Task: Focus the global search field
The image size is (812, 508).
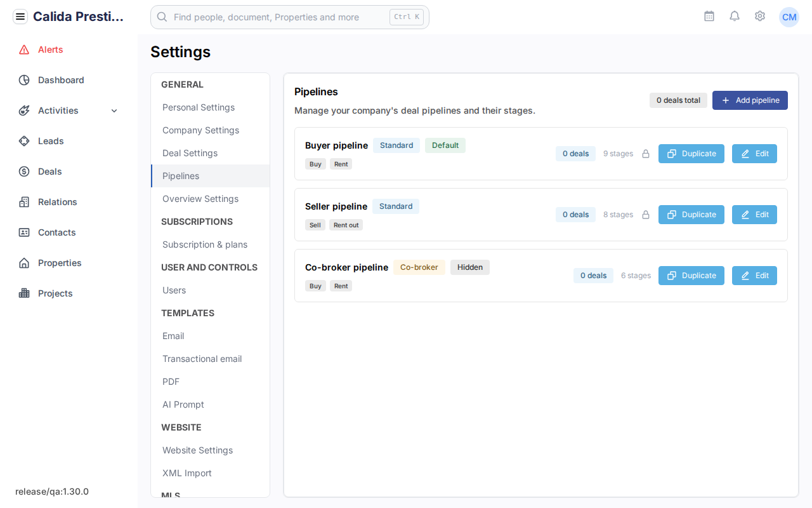Action: [290, 17]
